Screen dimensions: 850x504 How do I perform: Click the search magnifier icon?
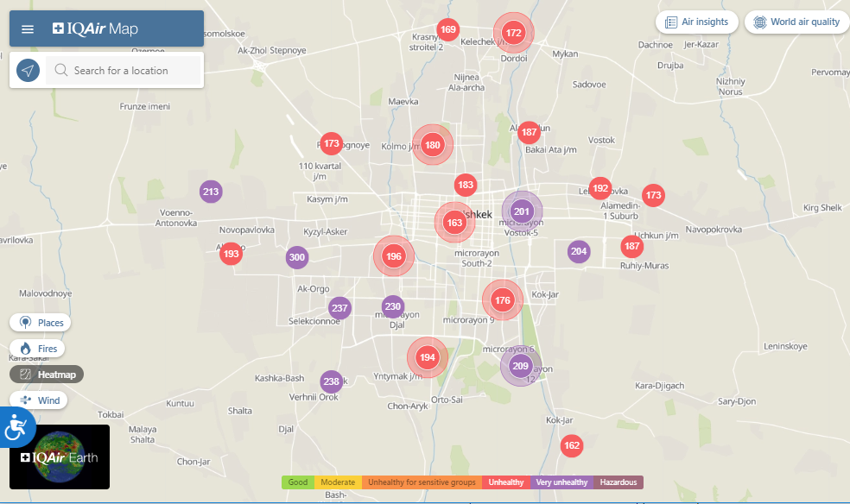click(x=60, y=71)
